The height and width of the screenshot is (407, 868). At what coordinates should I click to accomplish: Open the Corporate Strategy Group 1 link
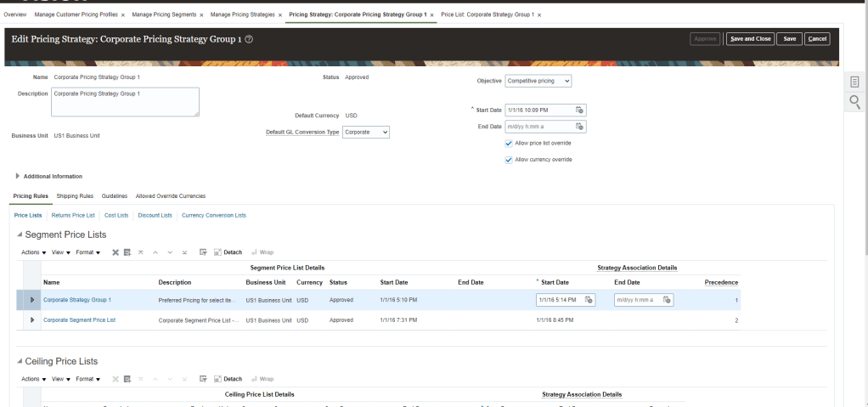click(77, 300)
